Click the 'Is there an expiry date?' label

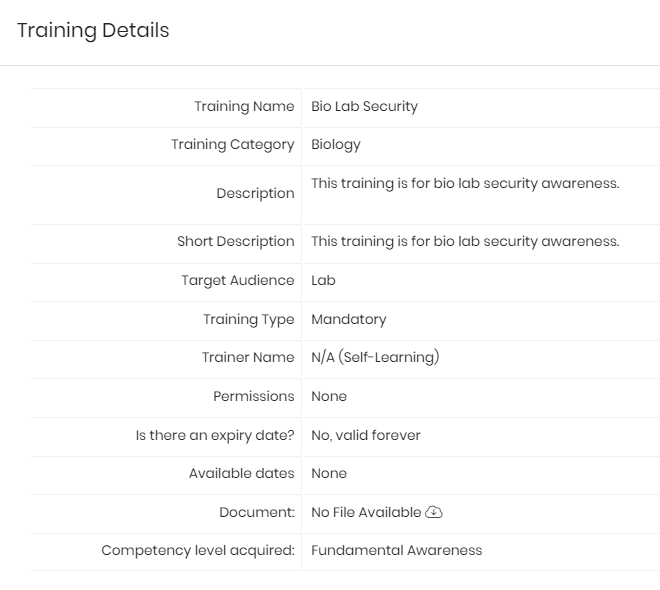pyautogui.click(x=215, y=436)
